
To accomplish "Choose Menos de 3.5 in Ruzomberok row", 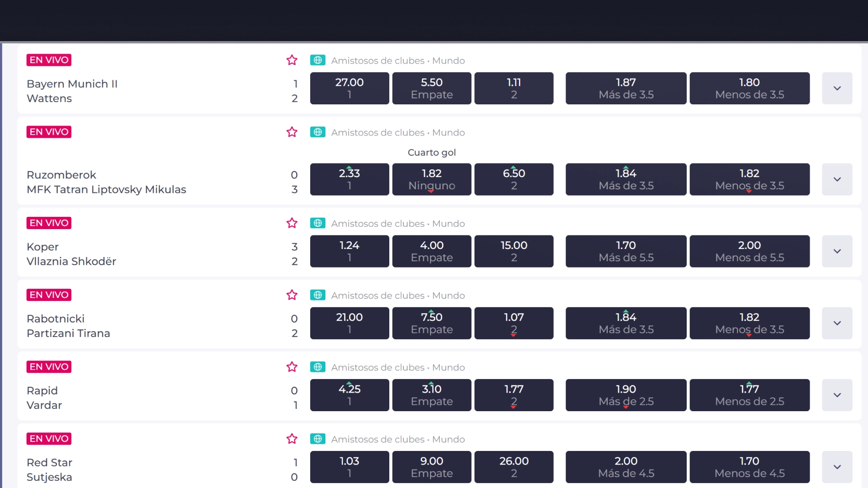I will (750, 179).
